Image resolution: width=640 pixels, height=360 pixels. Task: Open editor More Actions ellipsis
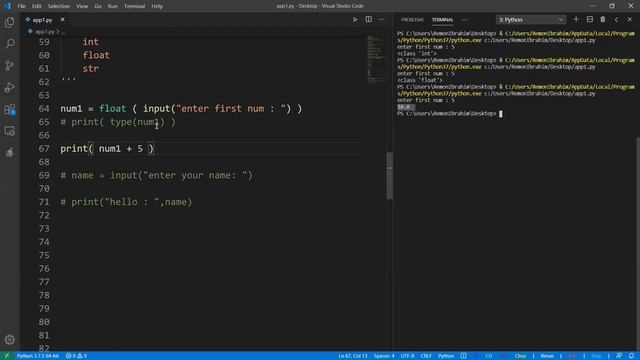382,20
